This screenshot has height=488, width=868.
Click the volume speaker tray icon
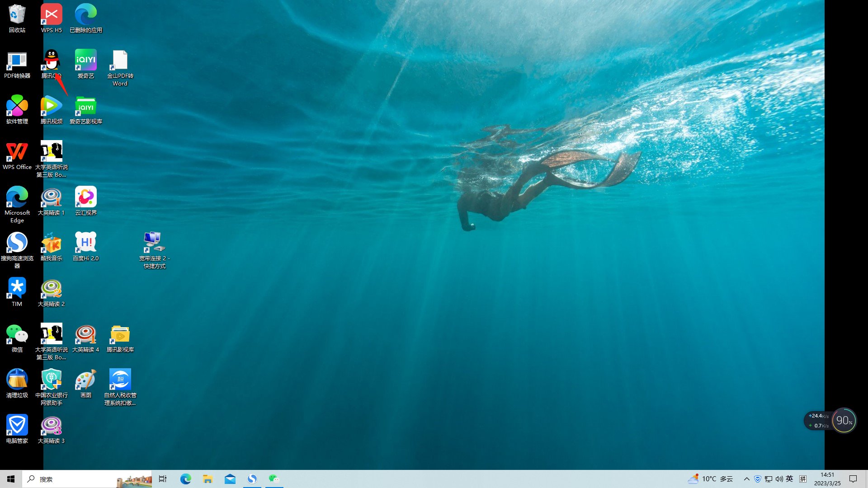click(779, 479)
